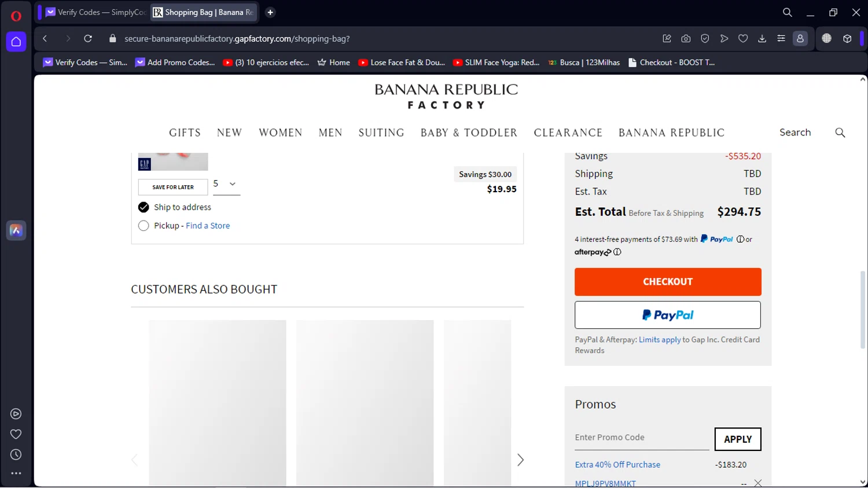The image size is (868, 488).
Task: Select Ship to address option
Action: [x=144, y=207]
